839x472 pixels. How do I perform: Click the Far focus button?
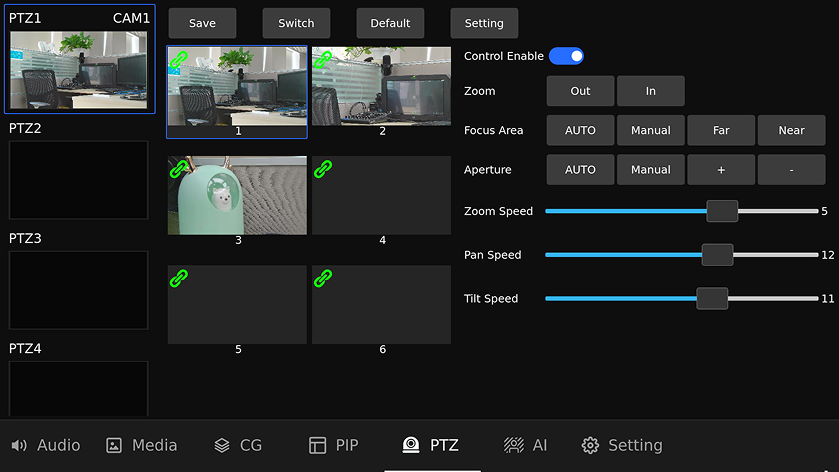coord(721,130)
